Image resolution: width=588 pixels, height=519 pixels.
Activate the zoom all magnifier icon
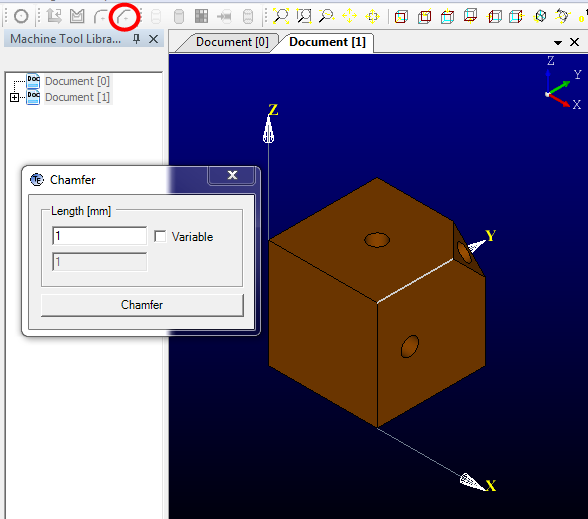[x=281, y=16]
